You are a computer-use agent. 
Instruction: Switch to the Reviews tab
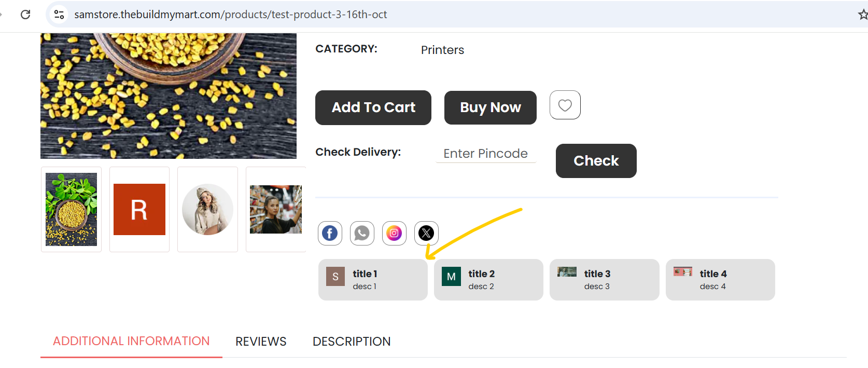point(261,342)
